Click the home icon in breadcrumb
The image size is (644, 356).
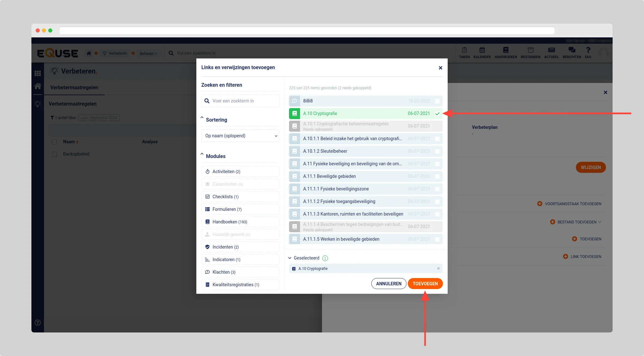click(x=89, y=53)
